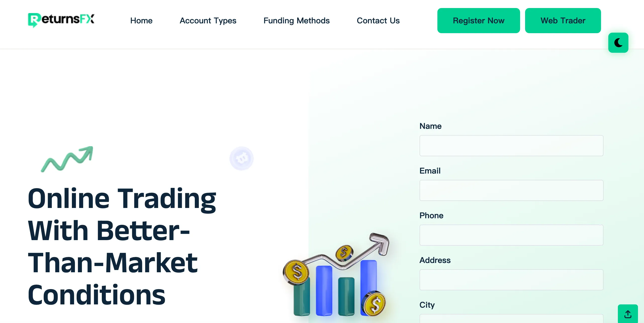Click the scroll-to-top arrow button
The image size is (644, 323).
click(x=628, y=314)
